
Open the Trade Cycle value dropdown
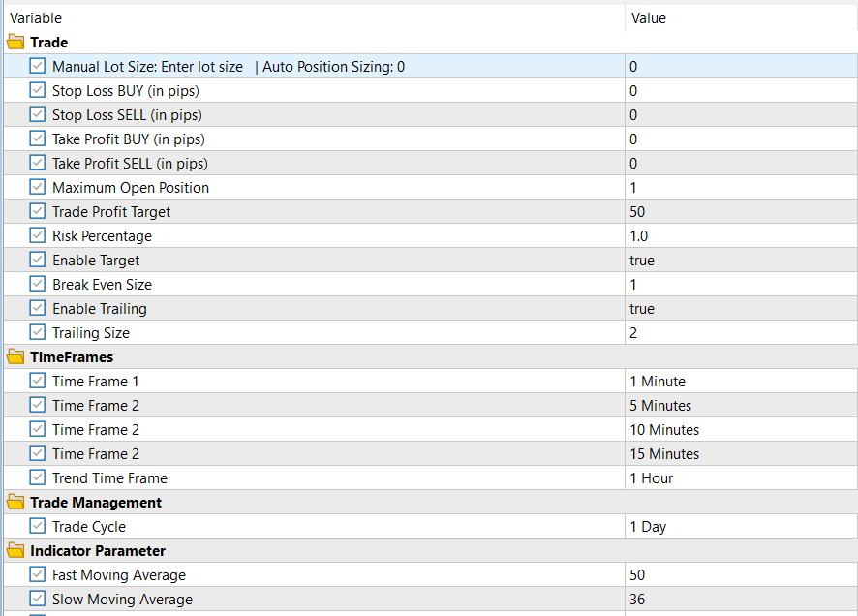[x=740, y=527]
